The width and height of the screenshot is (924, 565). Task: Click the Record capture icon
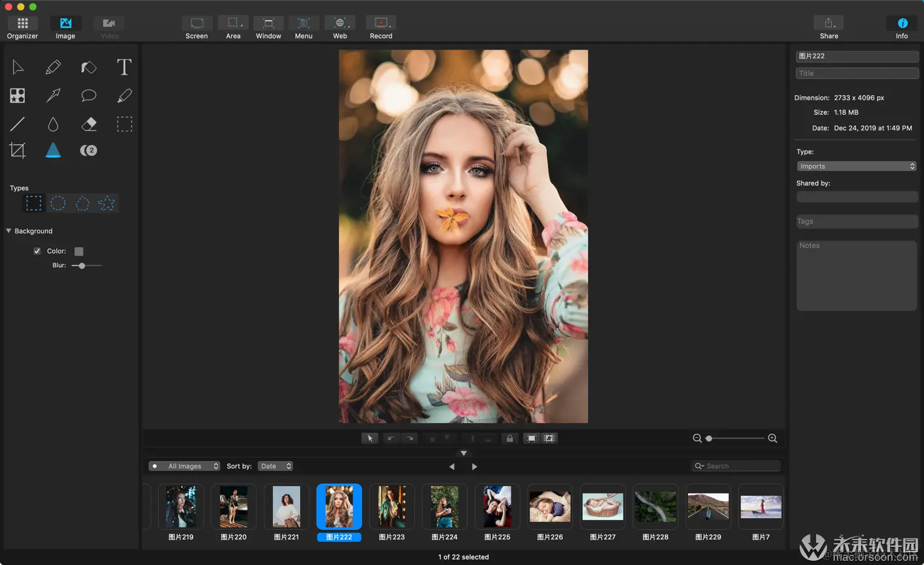click(x=381, y=23)
